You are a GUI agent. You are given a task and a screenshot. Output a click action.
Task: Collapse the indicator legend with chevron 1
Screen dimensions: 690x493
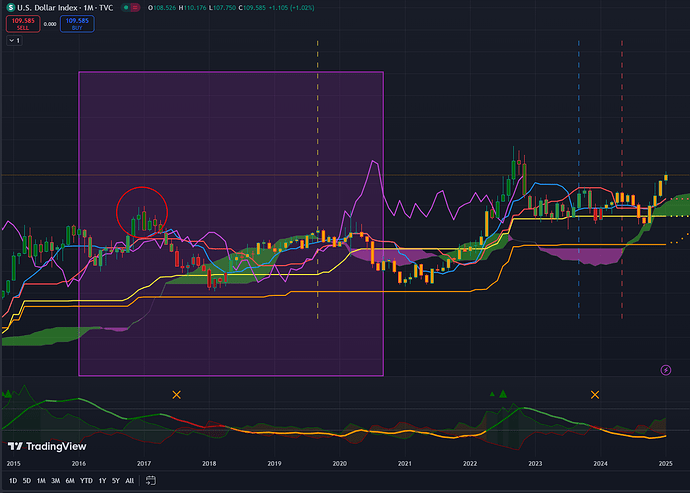pos(15,40)
